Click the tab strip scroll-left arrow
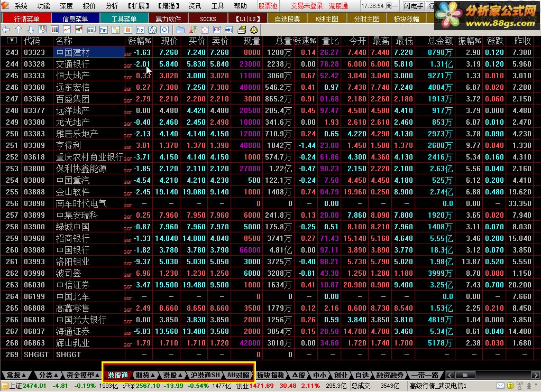Image resolution: width=541 pixels, height=392 pixels. [450, 375]
